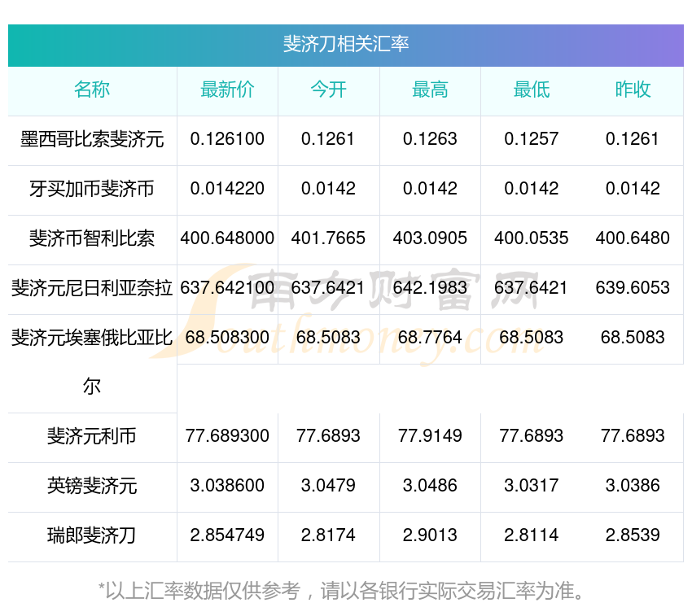Screen dimensions: 692x616
Task: Click the 今开 column header
Action: click(328, 90)
